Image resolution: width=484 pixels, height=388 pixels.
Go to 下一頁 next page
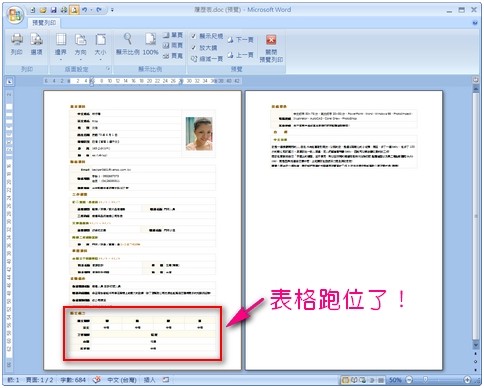pyautogui.click(x=240, y=40)
